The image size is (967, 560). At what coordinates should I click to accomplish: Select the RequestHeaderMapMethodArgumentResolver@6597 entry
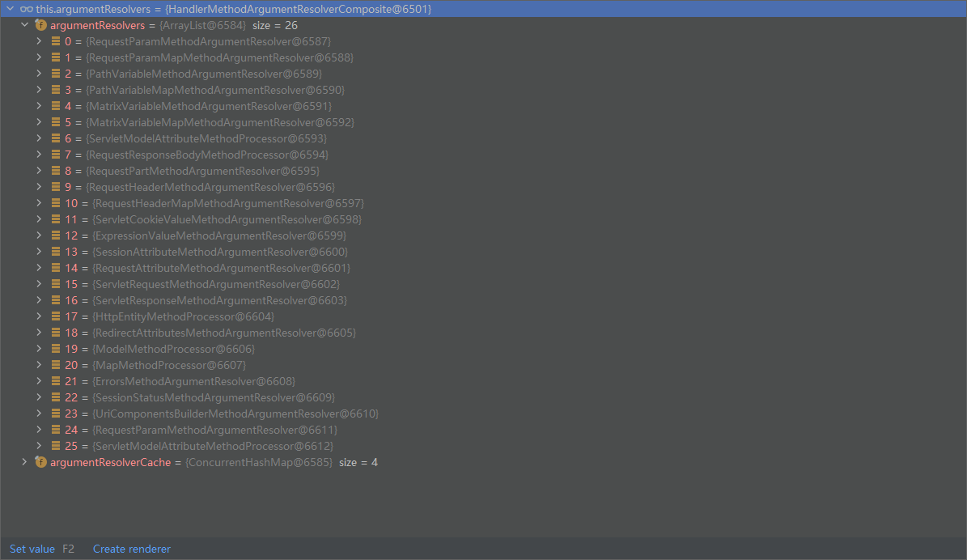[227, 203]
